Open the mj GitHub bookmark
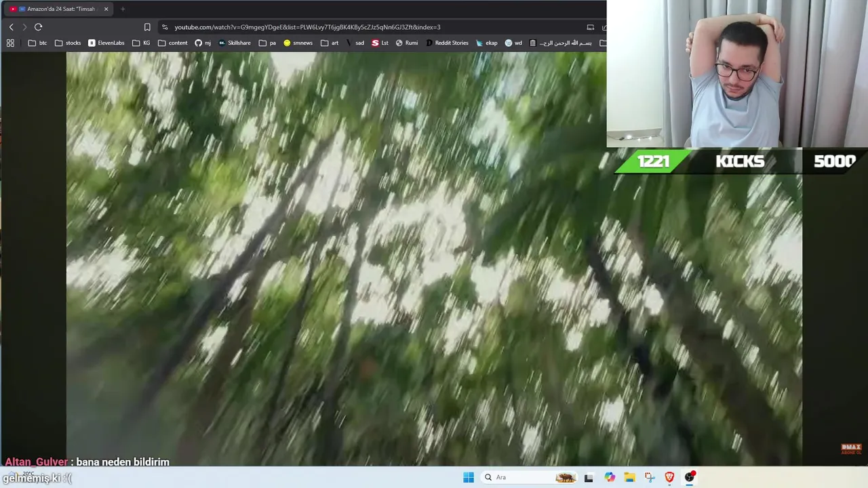The image size is (868, 488). pos(203,43)
